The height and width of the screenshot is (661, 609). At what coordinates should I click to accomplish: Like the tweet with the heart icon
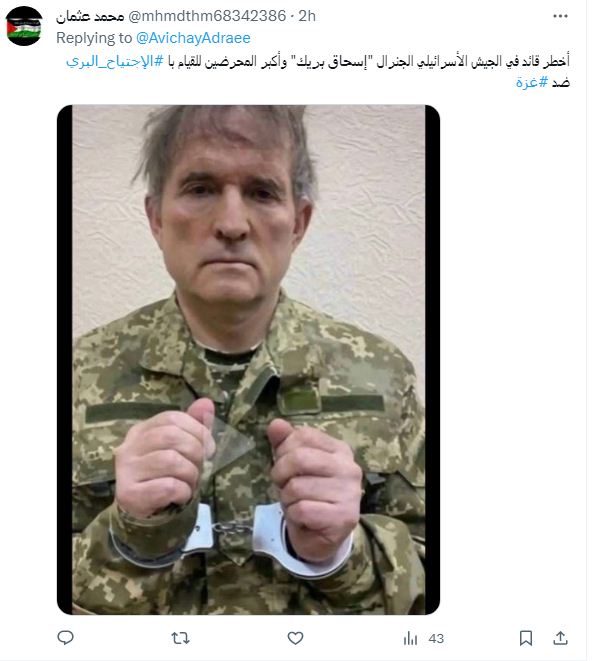pos(295,638)
